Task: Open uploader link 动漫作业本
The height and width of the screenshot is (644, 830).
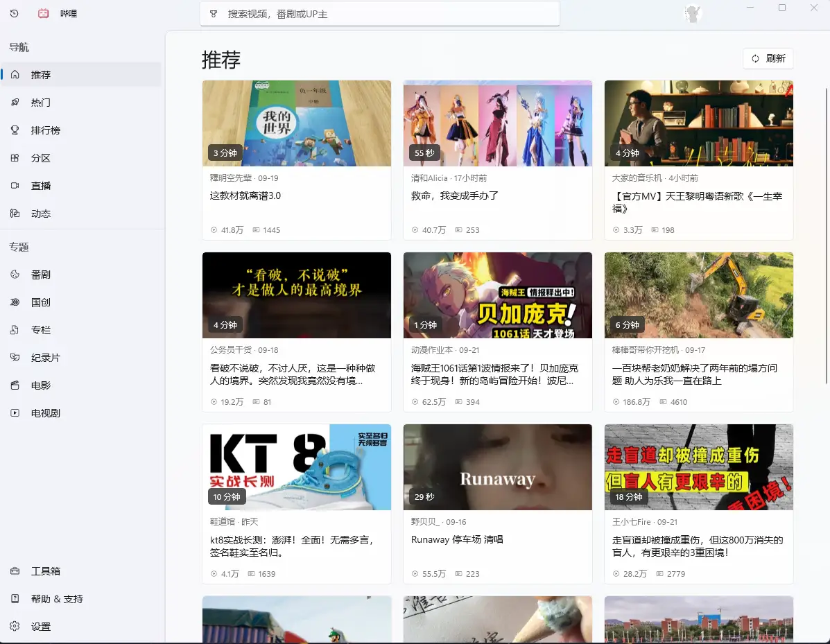Action: pyautogui.click(x=432, y=350)
